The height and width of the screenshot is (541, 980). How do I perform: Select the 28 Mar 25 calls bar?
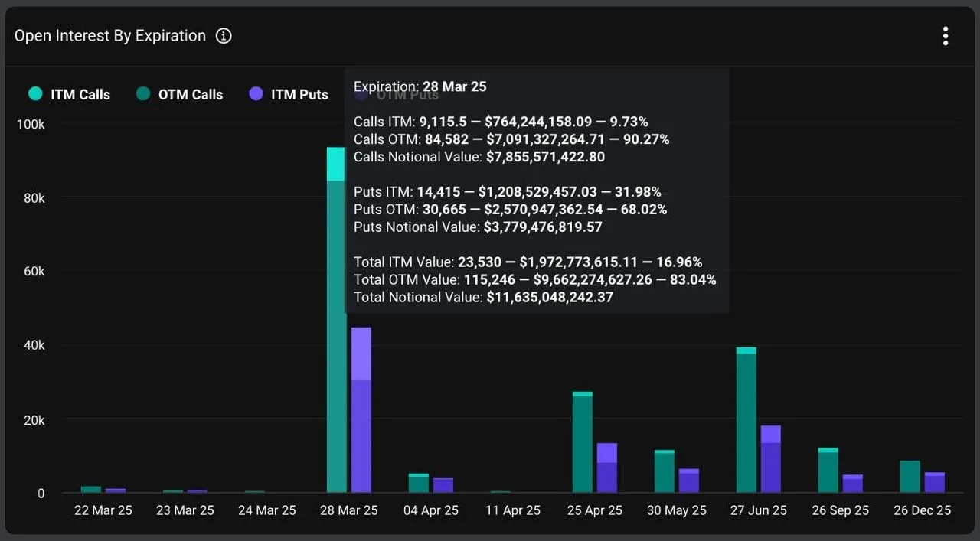pyautogui.click(x=335, y=320)
